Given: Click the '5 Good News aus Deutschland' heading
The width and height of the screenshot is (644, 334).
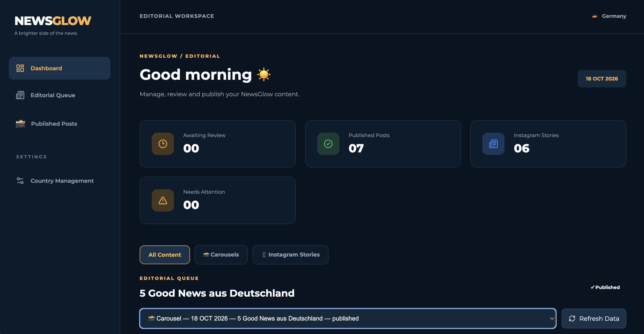Looking at the screenshot, I should pyautogui.click(x=217, y=293).
